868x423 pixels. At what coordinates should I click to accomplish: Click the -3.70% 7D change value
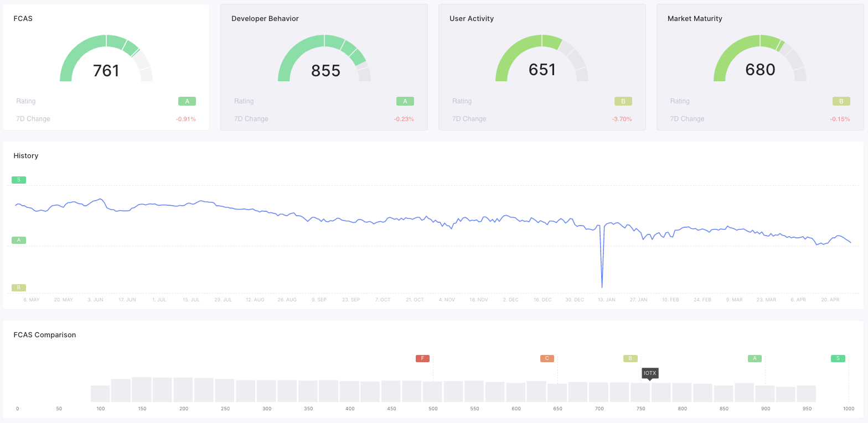click(622, 119)
